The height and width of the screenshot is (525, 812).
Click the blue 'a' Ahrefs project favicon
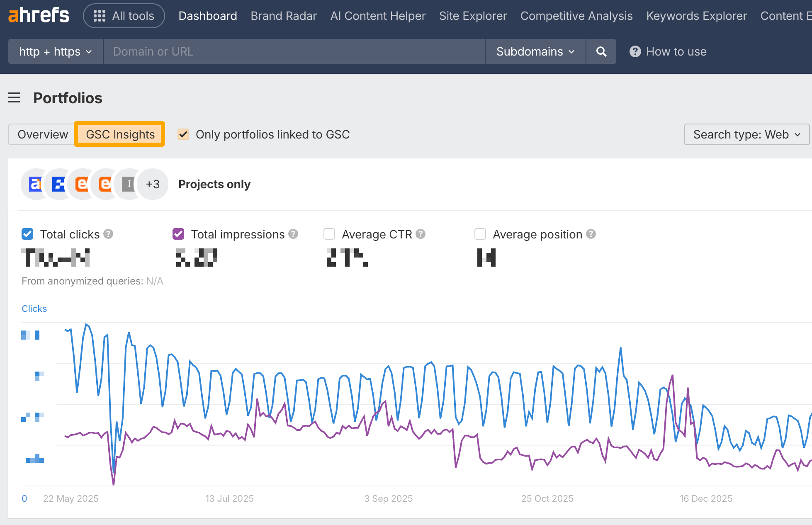[x=36, y=184]
